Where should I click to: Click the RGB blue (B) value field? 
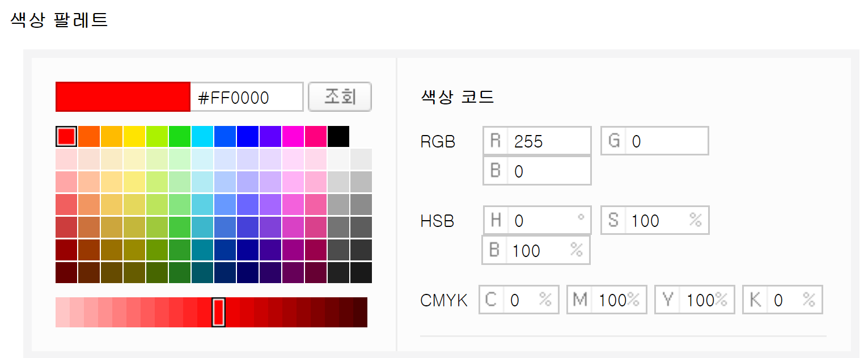pos(548,171)
